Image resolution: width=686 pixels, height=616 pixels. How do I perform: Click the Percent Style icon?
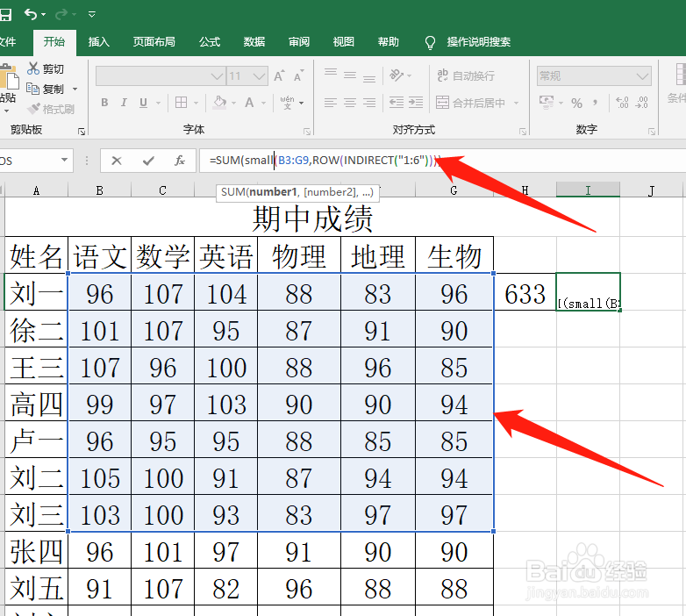click(576, 104)
